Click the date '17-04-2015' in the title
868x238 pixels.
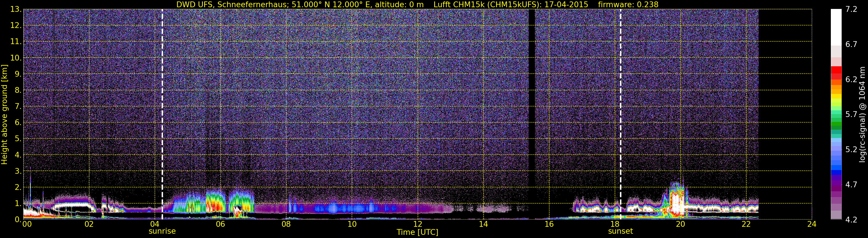click(x=566, y=4)
